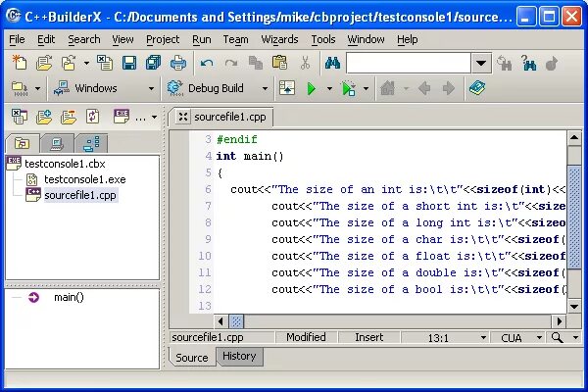Image resolution: width=588 pixels, height=392 pixels.
Task: Select main() in structure pane
Action: click(x=69, y=298)
